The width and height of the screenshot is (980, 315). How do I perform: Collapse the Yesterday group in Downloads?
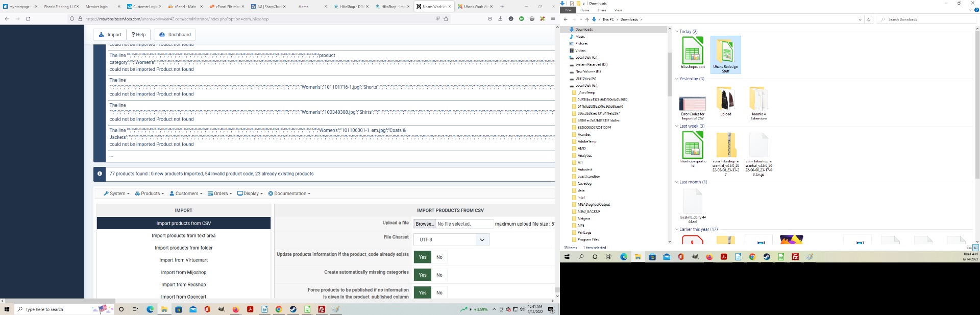pos(677,79)
